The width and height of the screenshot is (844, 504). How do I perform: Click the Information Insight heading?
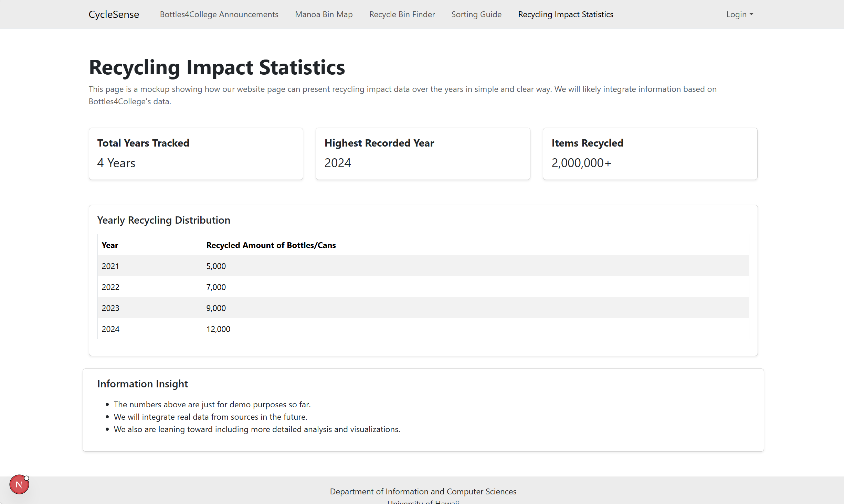pos(143,384)
